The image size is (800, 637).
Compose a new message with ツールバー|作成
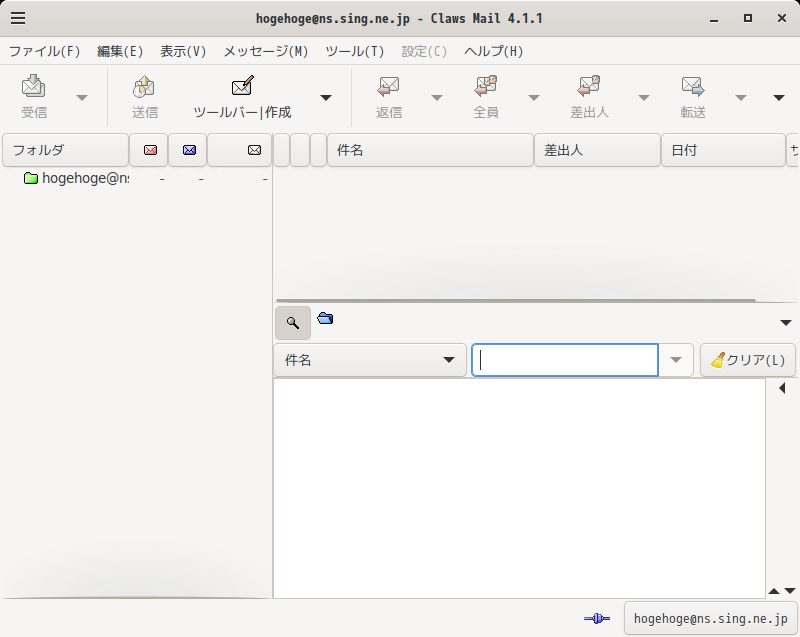tap(242, 97)
